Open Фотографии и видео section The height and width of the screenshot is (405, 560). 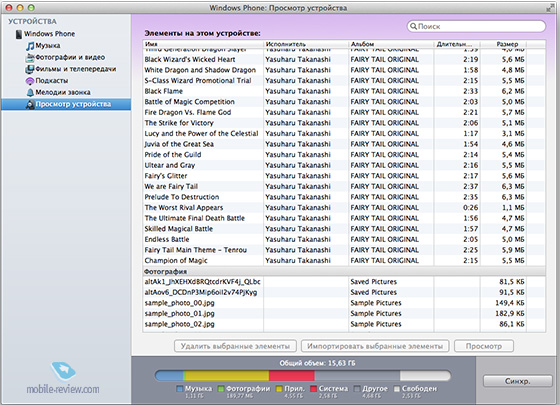70,57
